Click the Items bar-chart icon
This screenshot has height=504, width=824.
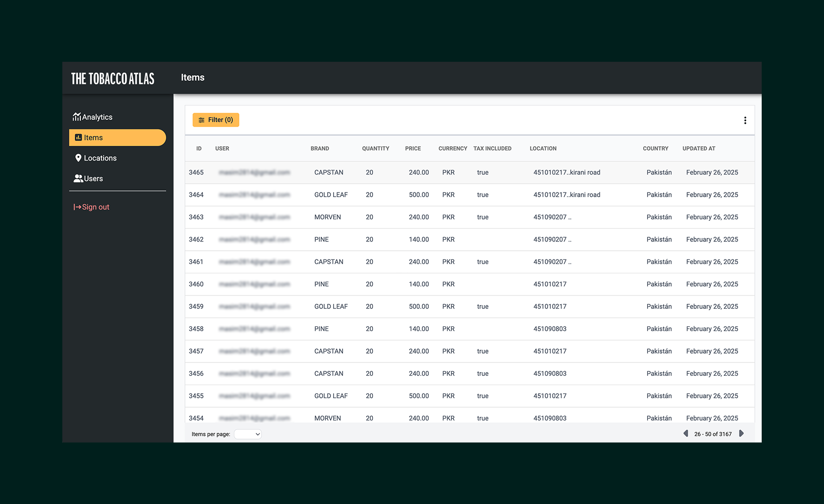pos(78,137)
